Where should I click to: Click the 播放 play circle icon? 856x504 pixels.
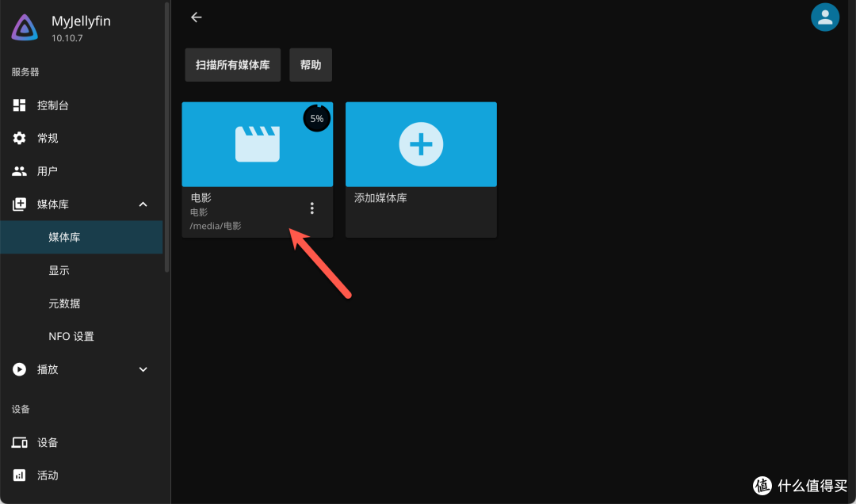[19, 369]
